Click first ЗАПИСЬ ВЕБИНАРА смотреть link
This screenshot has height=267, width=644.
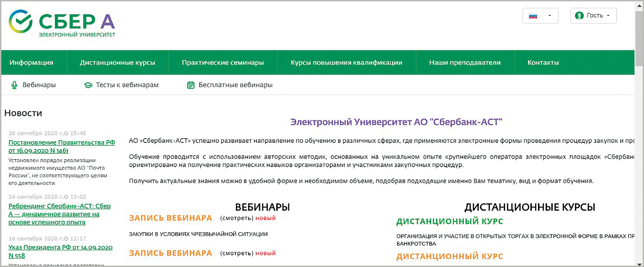237,218
